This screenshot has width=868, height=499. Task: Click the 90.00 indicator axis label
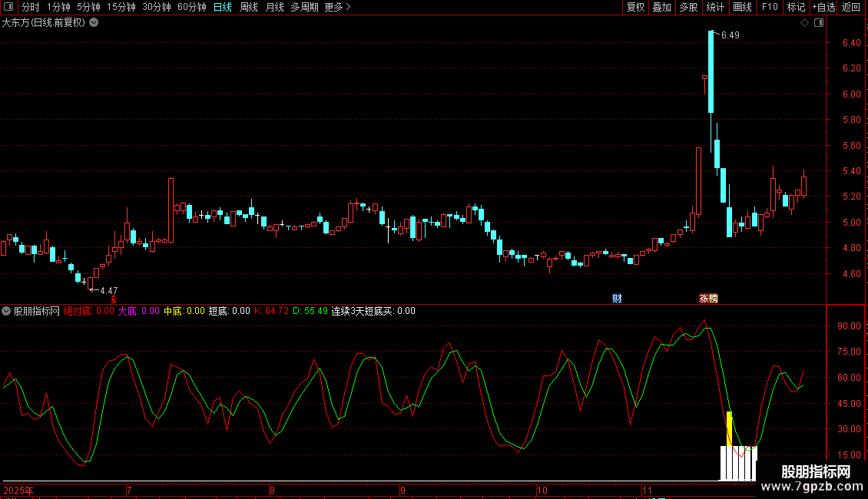click(849, 326)
